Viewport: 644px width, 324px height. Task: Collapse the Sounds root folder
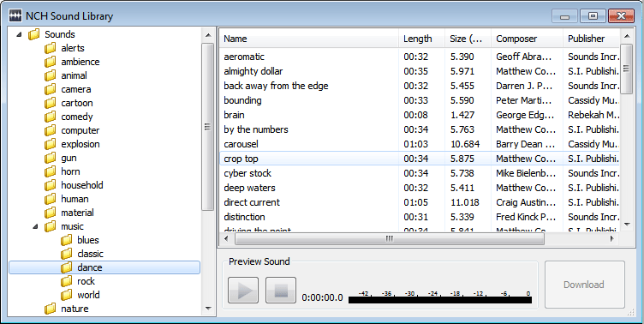point(19,34)
